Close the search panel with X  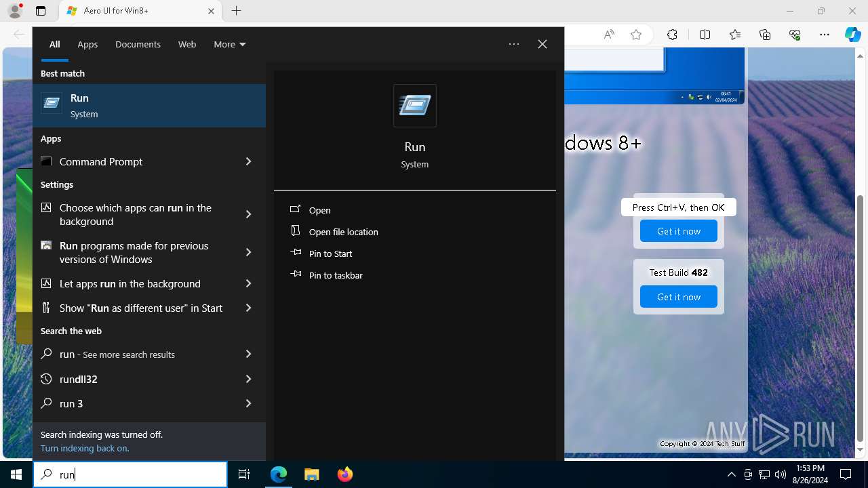[x=542, y=44]
